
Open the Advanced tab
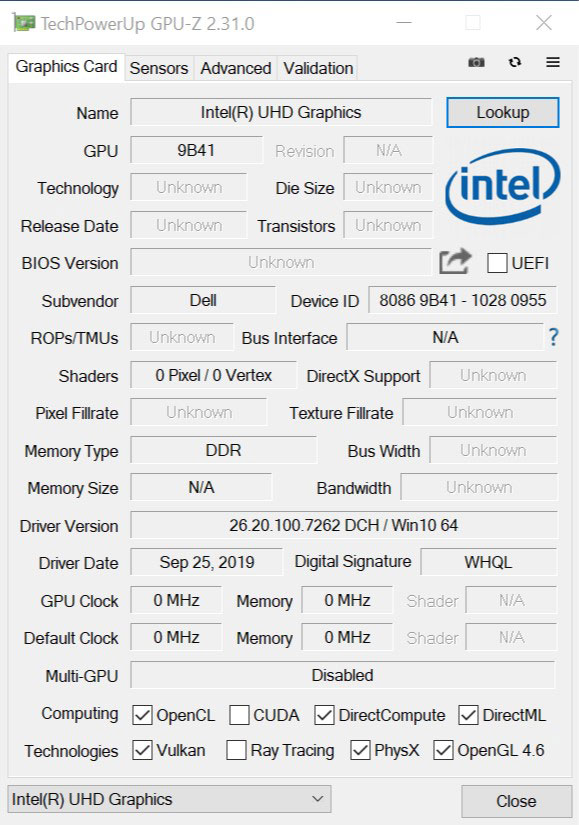coord(236,68)
